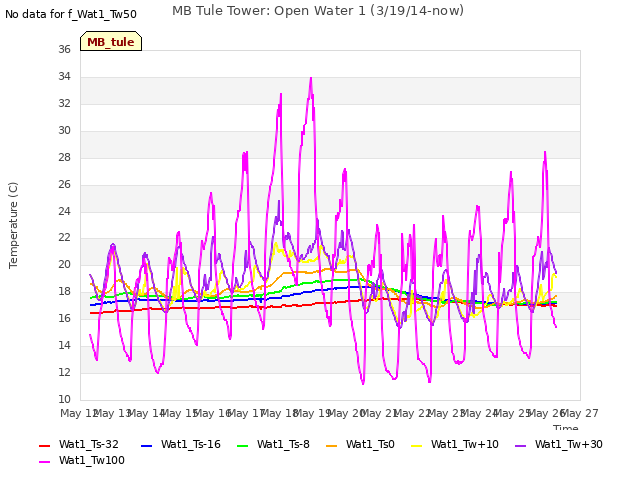Click the Temperature (C) axis label

pos(13,225)
